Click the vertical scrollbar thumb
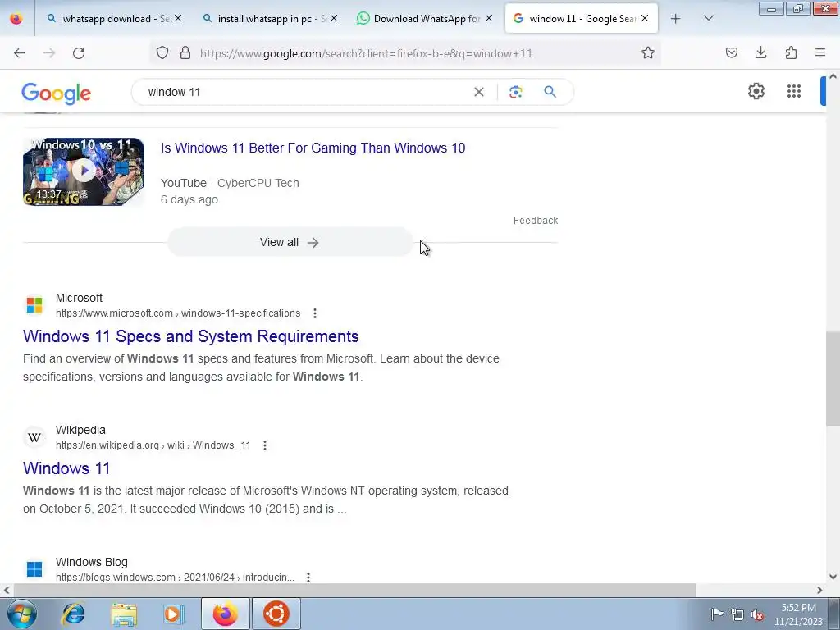This screenshot has width=840, height=630. coord(833,378)
